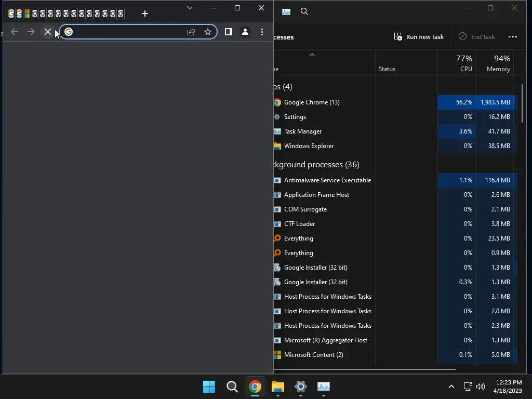Open Chrome three-dot menu
Screen dimensions: 532x399
coord(262,32)
